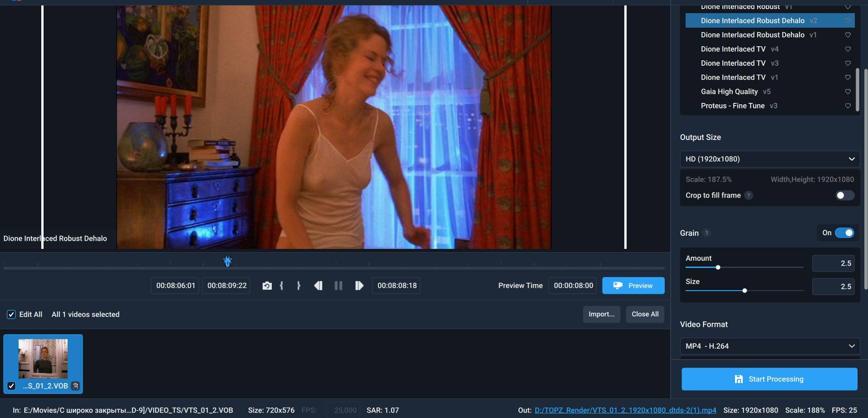Favorite Dione Interlaced TV v1 heart
Viewport: 868px width, 418px height.
pyautogui.click(x=848, y=78)
